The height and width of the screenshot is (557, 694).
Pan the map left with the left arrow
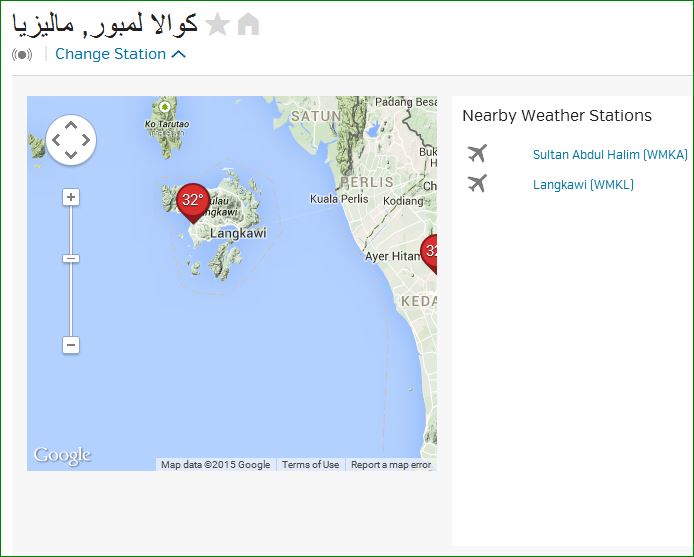(56, 140)
